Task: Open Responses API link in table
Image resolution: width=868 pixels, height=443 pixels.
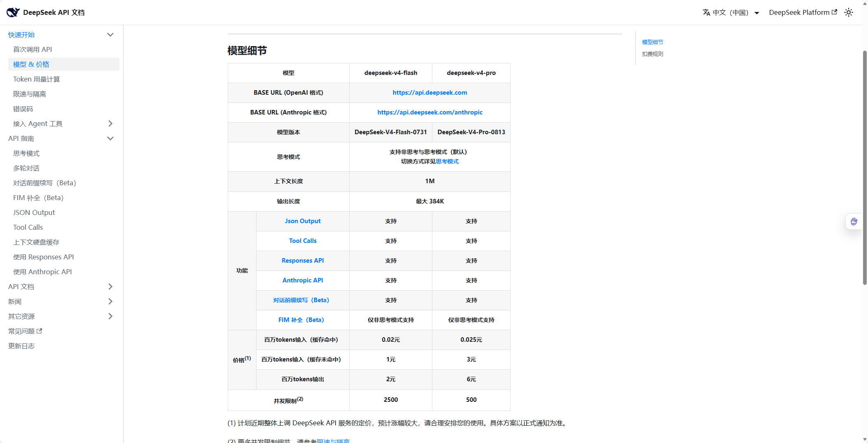Action: pos(303,261)
